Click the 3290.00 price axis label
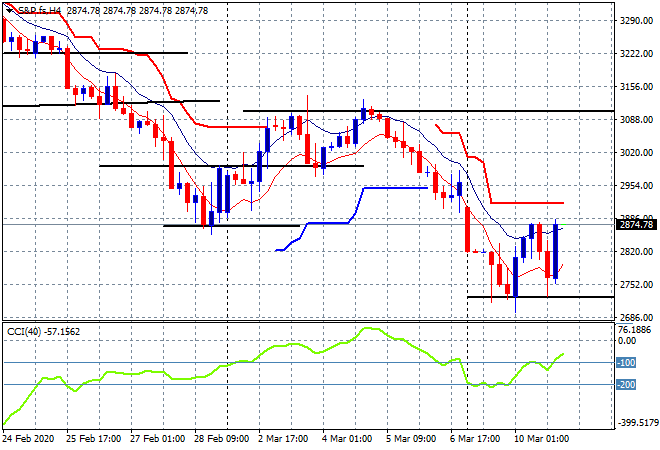The width and height of the screenshot is (660, 450). click(x=636, y=21)
